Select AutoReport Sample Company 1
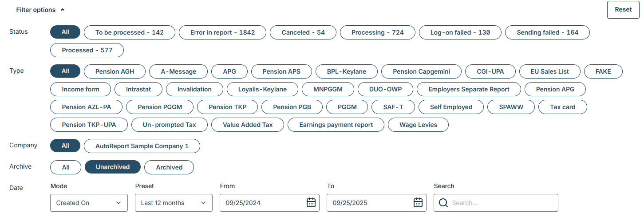 (x=142, y=146)
